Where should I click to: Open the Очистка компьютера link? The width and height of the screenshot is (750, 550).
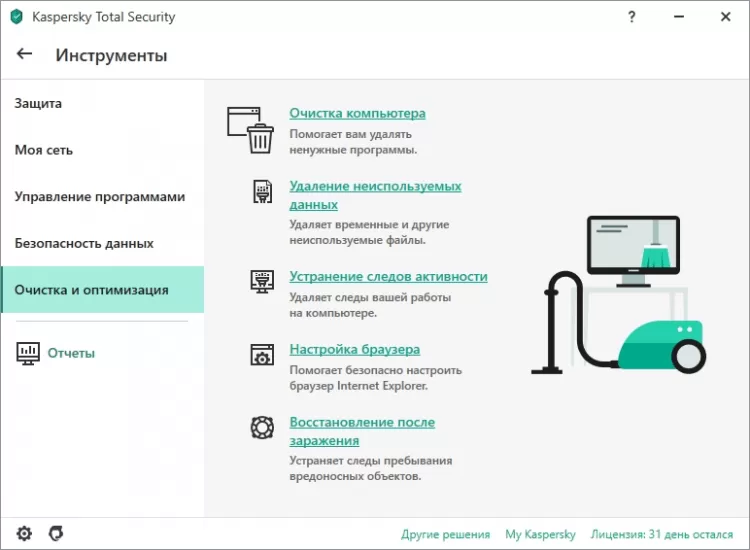pos(357,113)
